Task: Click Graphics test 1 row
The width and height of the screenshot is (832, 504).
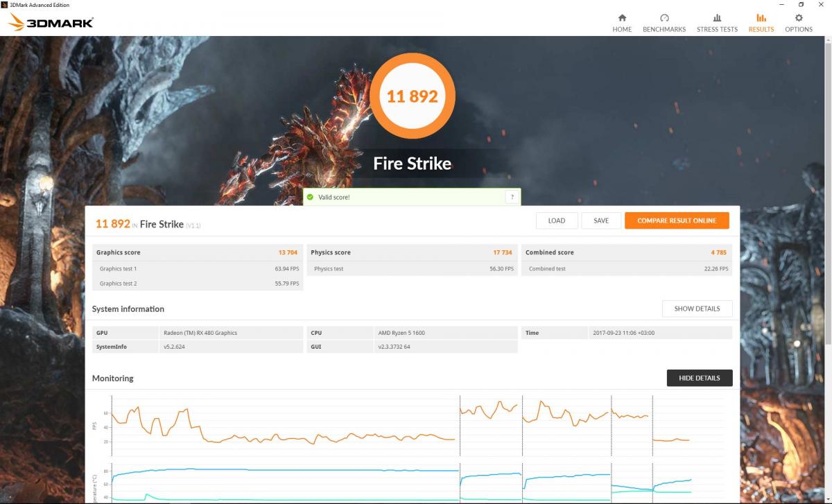Action: [x=198, y=268]
